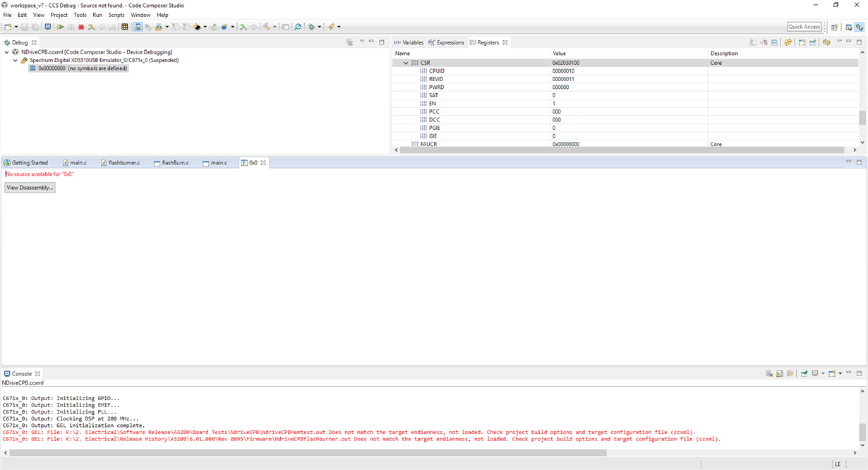Enable Scroll Lock in the Console
Image resolution: width=868 pixels, height=470 pixels.
pyautogui.click(x=779, y=373)
